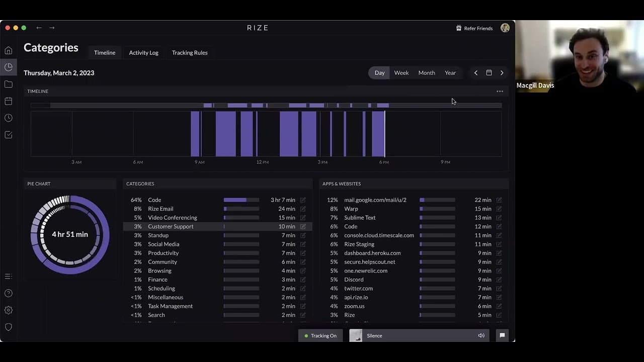Open the date picker calendar icon

[x=489, y=73]
